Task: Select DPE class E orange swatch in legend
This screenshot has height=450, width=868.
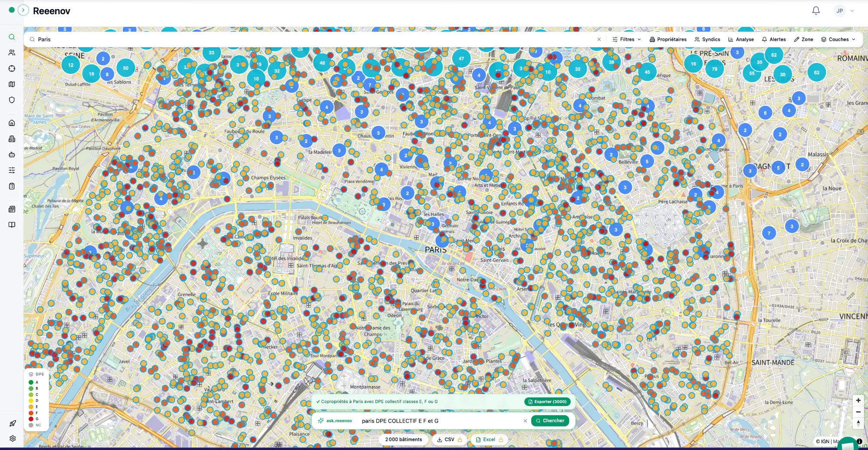Action: click(31, 407)
